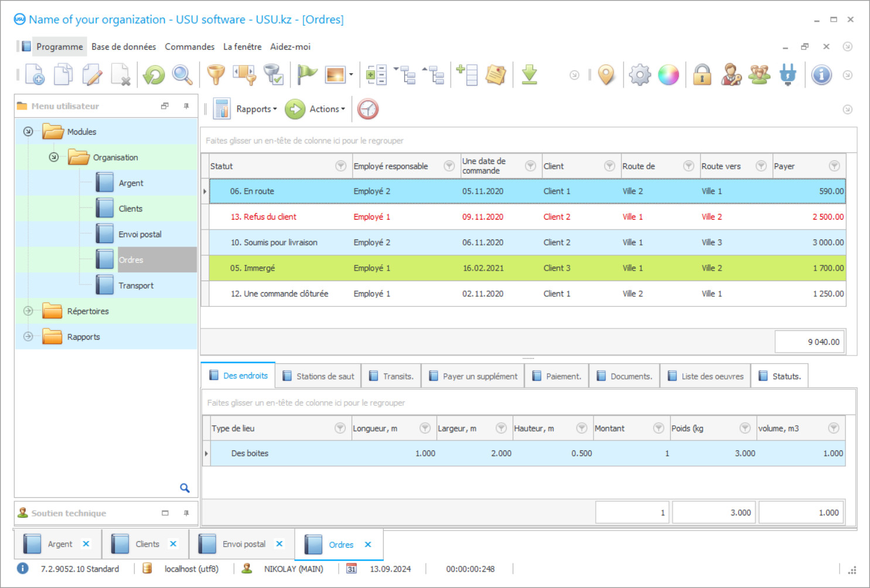The width and height of the screenshot is (870, 588).
Task: Select the Transport module in the tree
Action: pos(136,285)
